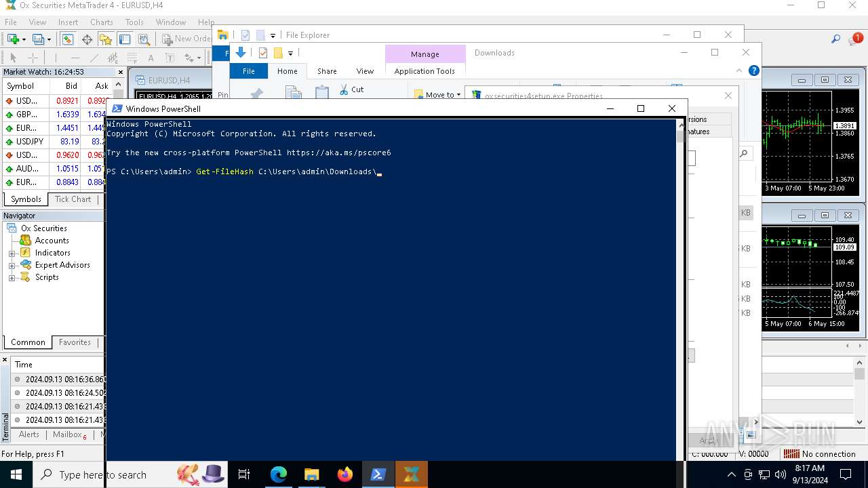The height and width of the screenshot is (488, 868).
Task: Open the File menu in MetaTrader
Action: coord(11,22)
